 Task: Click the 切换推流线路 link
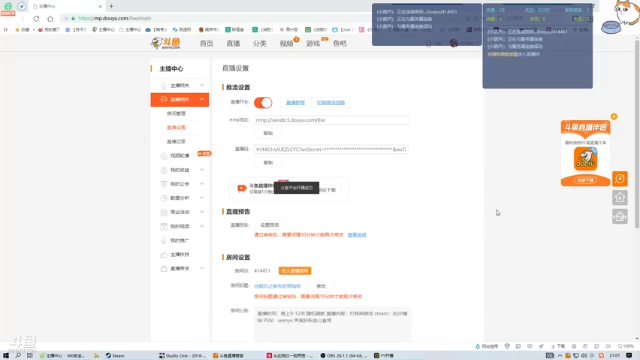coord(331,102)
